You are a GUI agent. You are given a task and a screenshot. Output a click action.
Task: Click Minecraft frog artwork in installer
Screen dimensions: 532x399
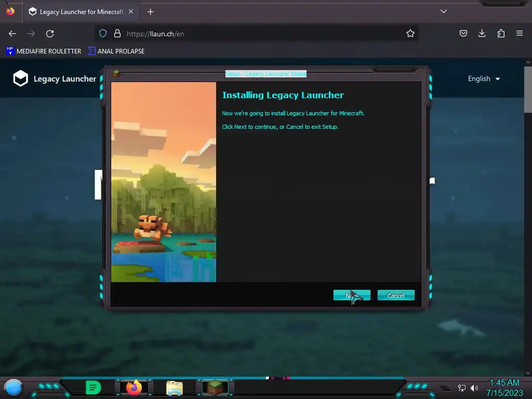tap(164, 182)
